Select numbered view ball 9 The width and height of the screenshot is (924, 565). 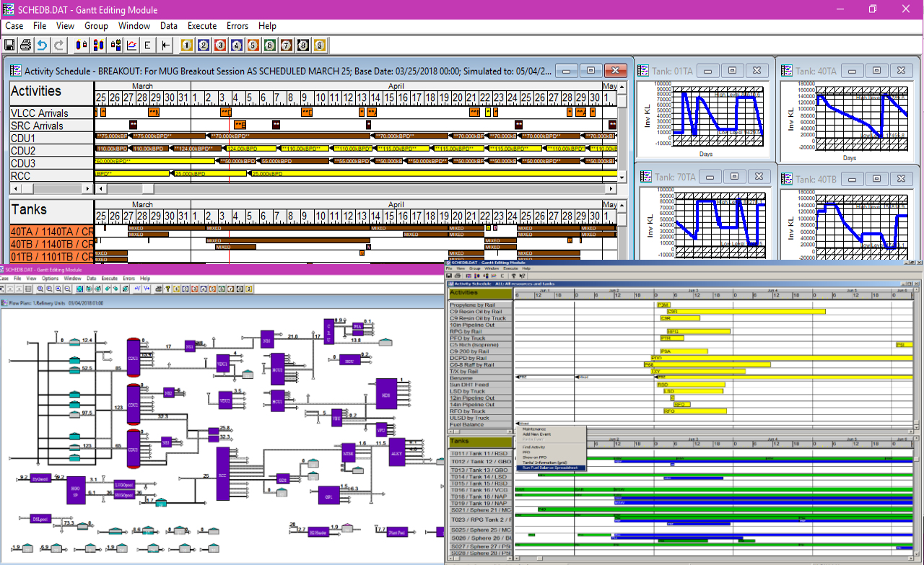point(320,45)
